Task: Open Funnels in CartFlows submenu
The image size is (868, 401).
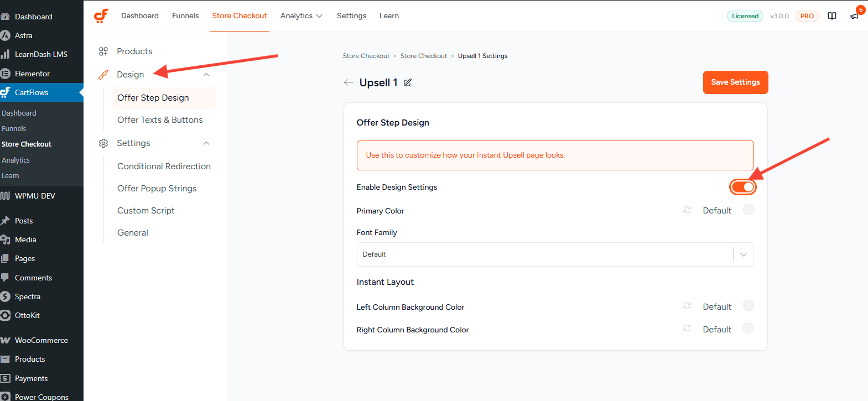Action: tap(14, 128)
